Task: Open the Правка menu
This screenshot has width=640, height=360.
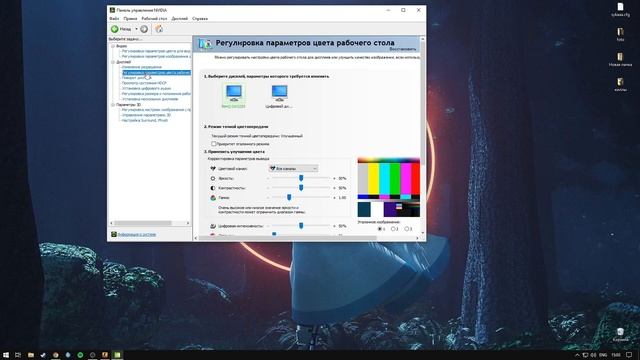Action: [130, 19]
